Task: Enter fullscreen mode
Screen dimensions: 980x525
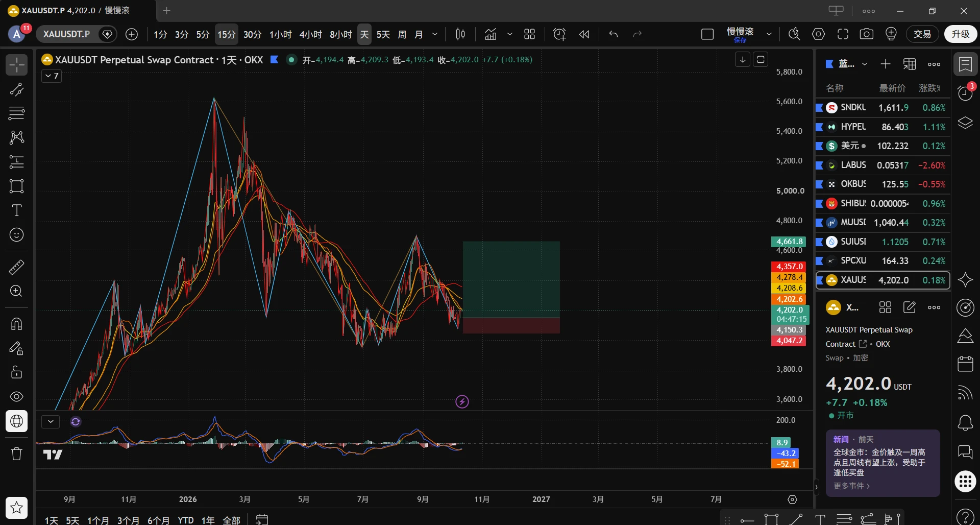Action: [843, 34]
